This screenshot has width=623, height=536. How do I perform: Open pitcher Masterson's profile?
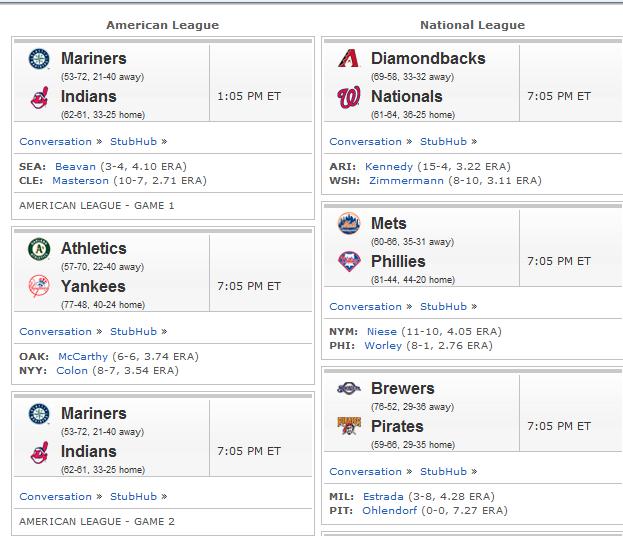tap(80, 181)
